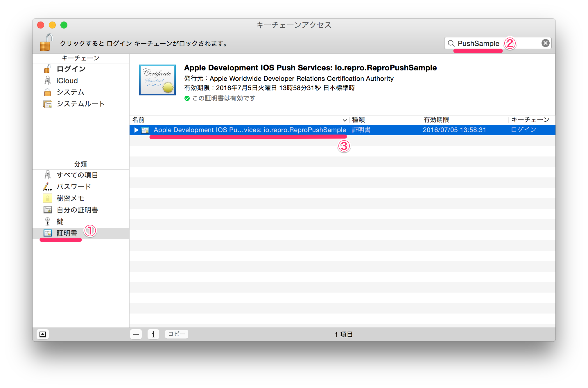
Task: Minimize the window with yellow button
Action: (52, 25)
